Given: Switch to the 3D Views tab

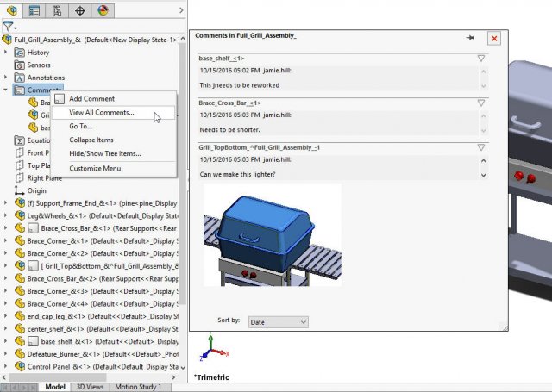Looking at the screenshot, I should (x=90, y=387).
